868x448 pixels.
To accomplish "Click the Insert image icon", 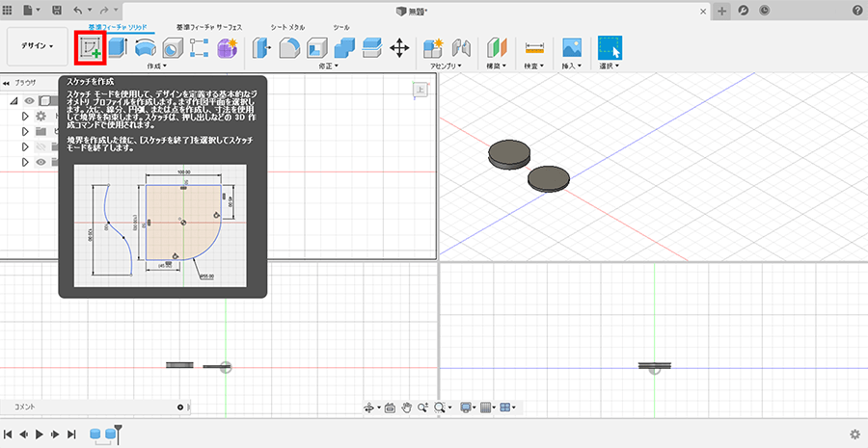I will pyautogui.click(x=572, y=48).
